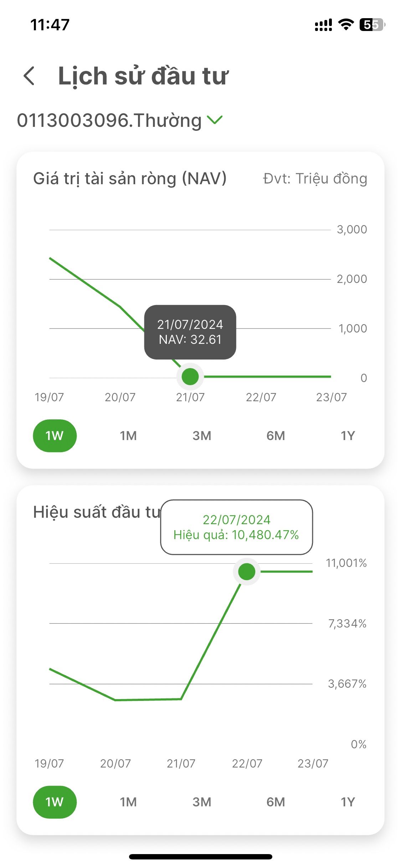
Task: Tap the Hiệu quả 10,480.47% tooltip
Action: [x=236, y=527]
